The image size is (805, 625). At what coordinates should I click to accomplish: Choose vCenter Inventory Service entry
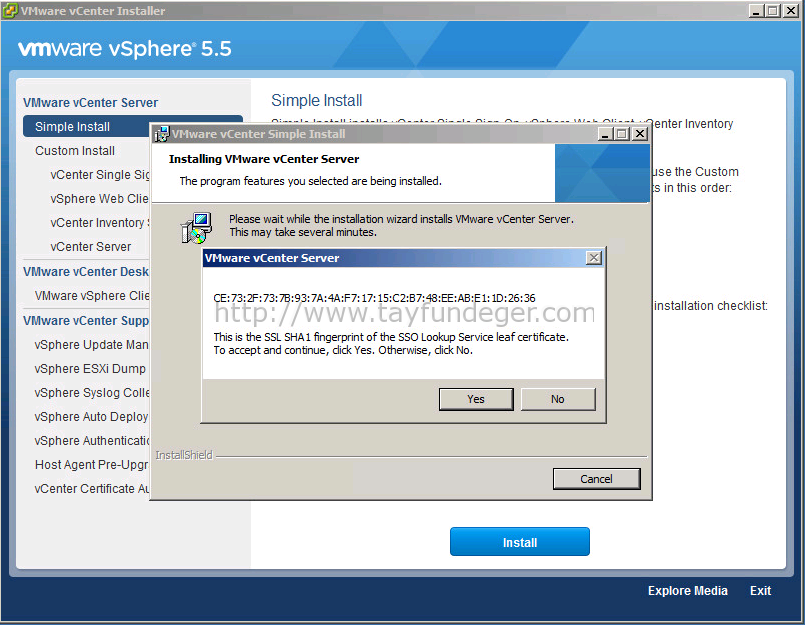coord(100,222)
